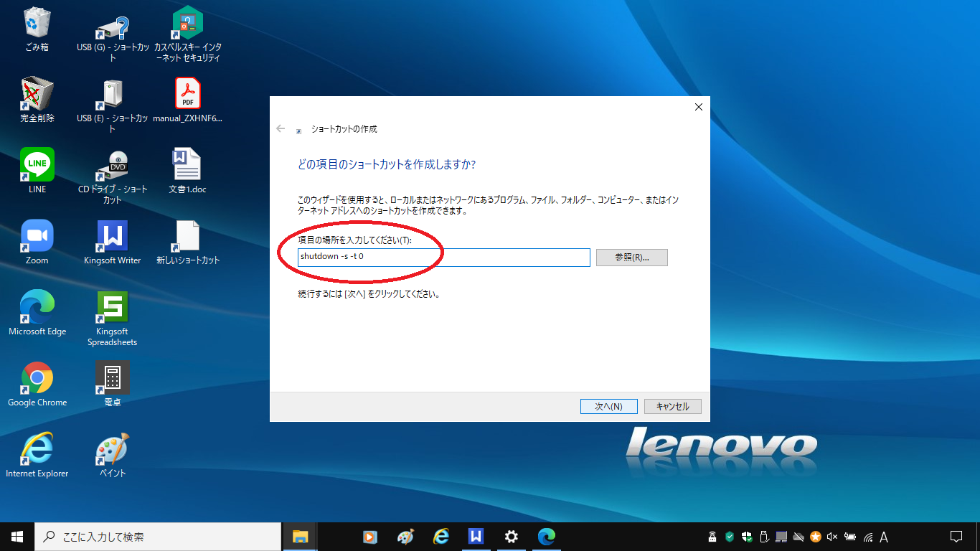
Task: Open Settings gear in taskbar
Action: [x=511, y=537]
